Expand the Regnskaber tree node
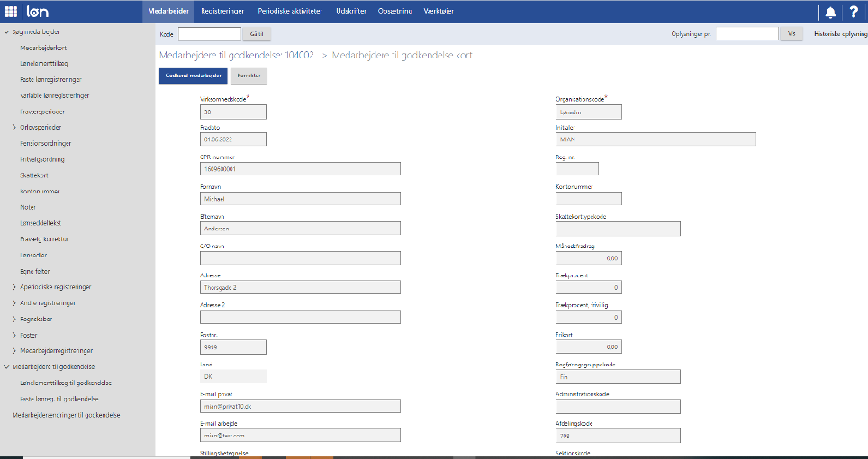 [x=14, y=319]
